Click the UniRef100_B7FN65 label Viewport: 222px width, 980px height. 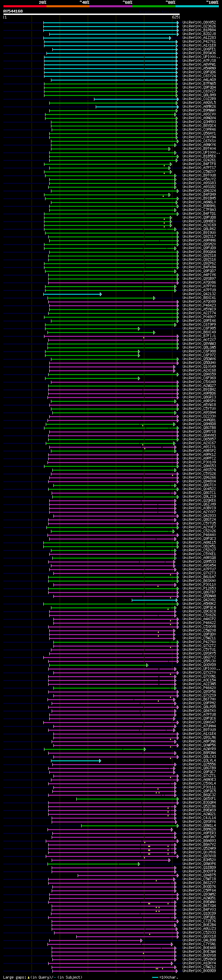click(x=199, y=84)
